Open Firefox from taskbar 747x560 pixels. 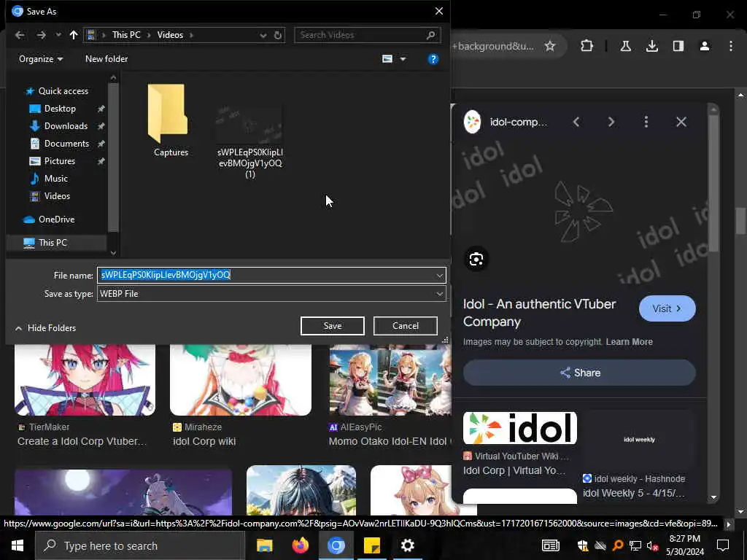click(300, 545)
